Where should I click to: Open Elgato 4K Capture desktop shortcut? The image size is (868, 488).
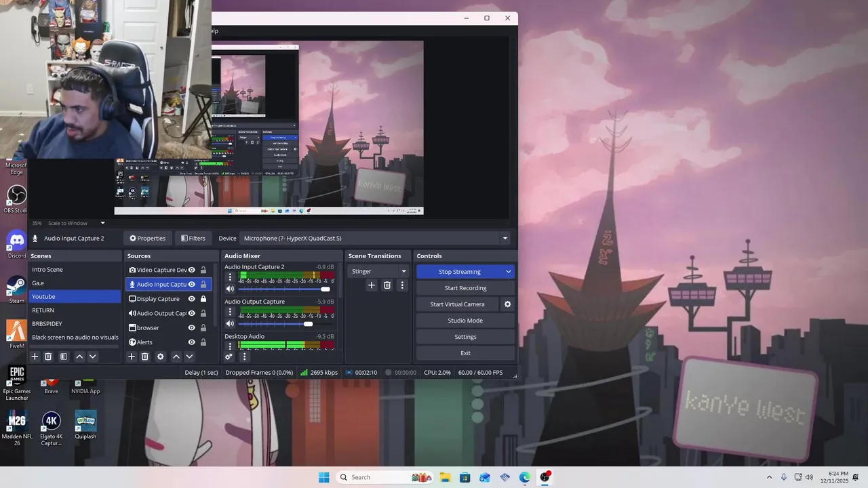point(51,428)
